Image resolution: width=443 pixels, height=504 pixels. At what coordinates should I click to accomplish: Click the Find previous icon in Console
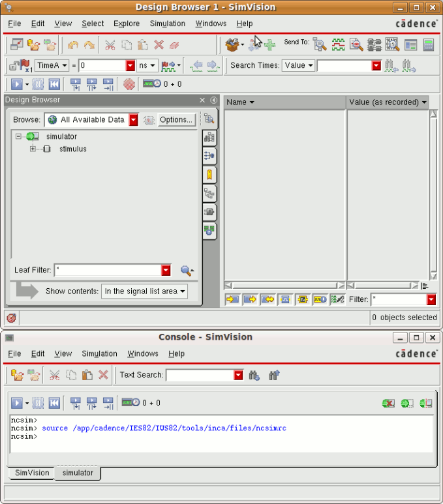274,375
